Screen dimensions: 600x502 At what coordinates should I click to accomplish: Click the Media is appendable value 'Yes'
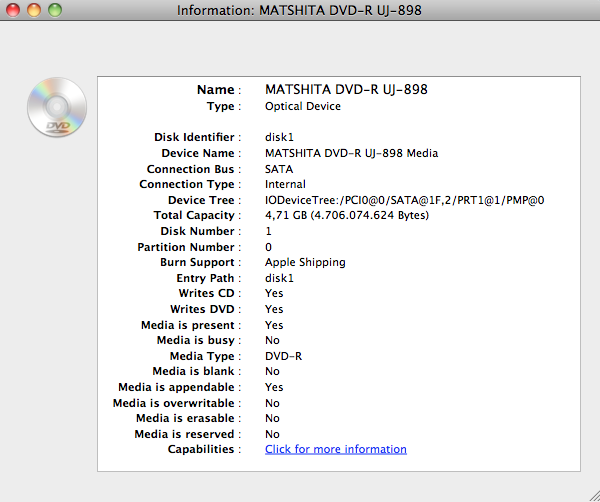pyautogui.click(x=274, y=387)
